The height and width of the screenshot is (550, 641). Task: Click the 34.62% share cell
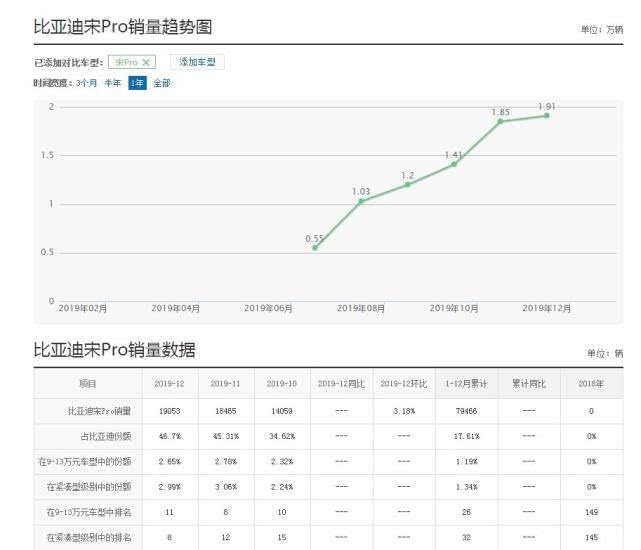pyautogui.click(x=282, y=436)
